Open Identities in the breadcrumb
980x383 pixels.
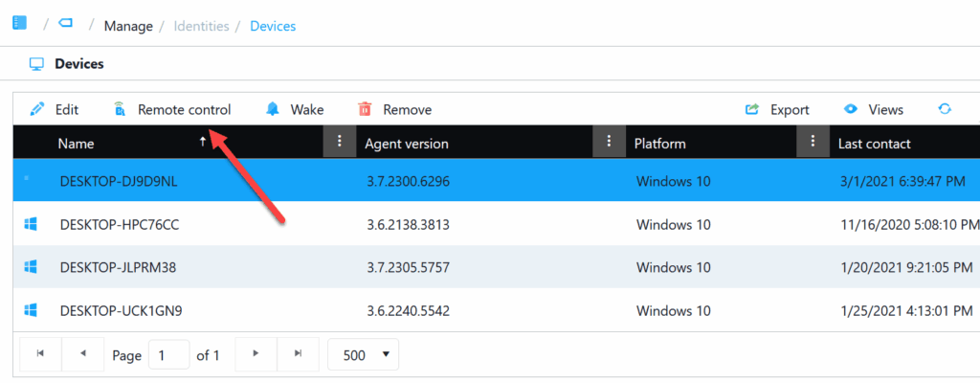coord(201,26)
